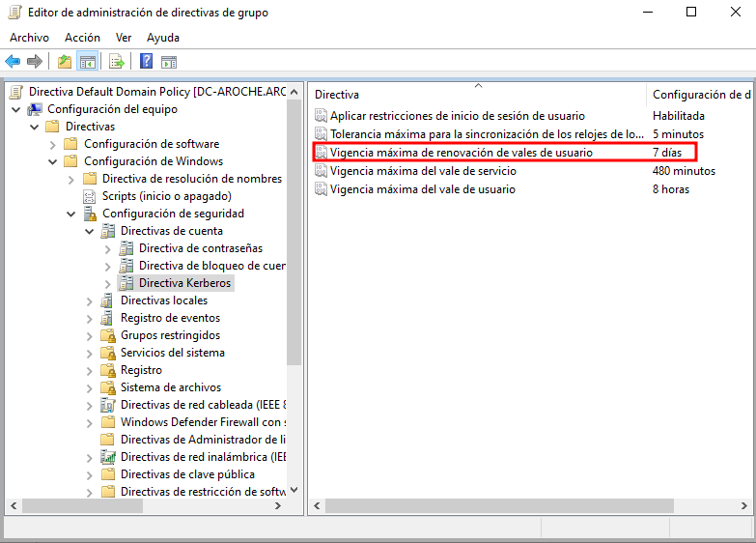Click the Directivas de cuenta node icon
756x543 pixels.
[x=108, y=231]
